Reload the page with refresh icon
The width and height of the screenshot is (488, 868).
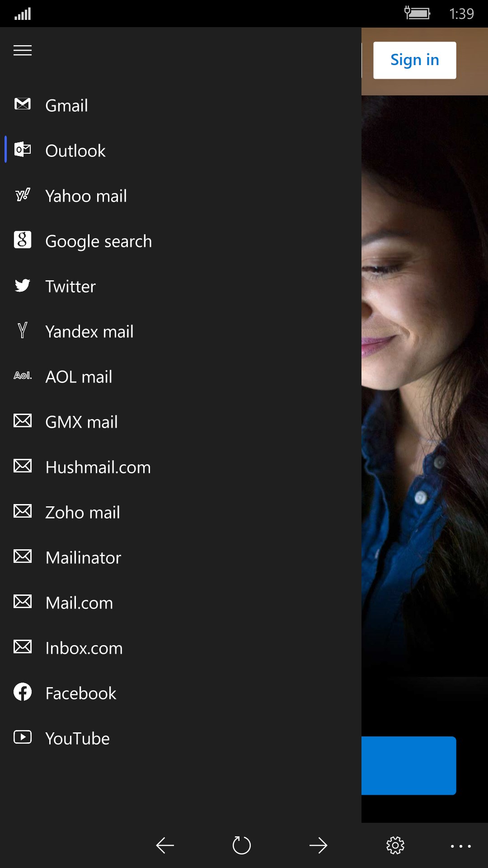[242, 845]
